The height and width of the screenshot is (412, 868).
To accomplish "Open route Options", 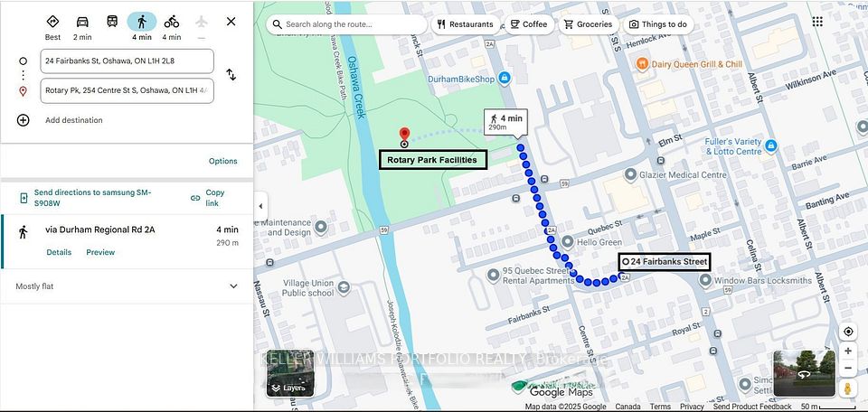I will click(223, 162).
